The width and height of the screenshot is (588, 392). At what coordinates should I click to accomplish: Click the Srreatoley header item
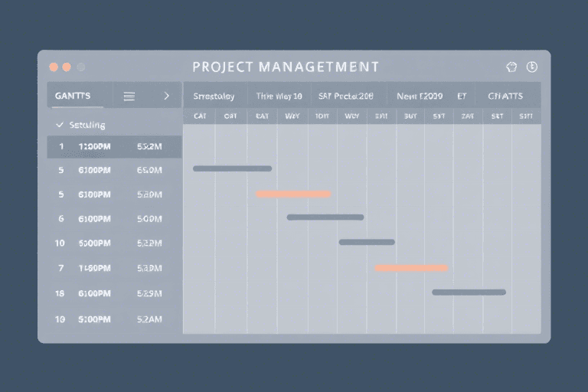click(214, 96)
